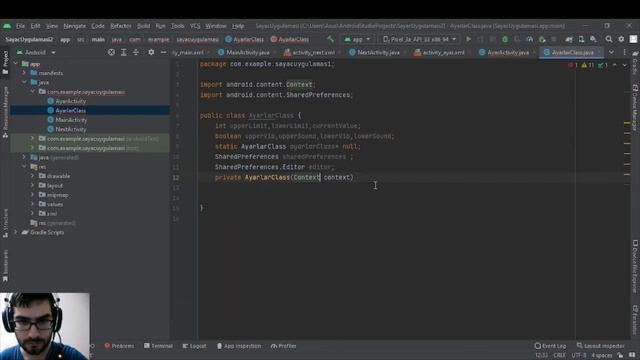Open Layout Inspector tool window
The width and height of the screenshot is (640, 360).
[600, 346]
